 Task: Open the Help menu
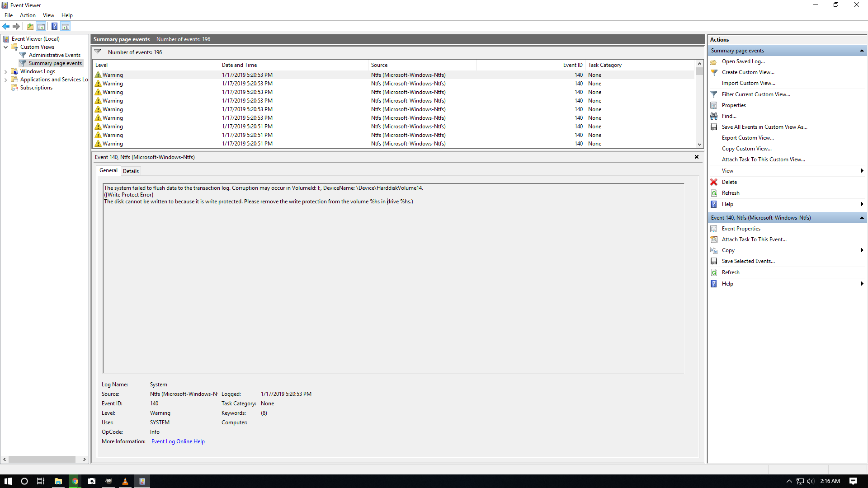(67, 15)
